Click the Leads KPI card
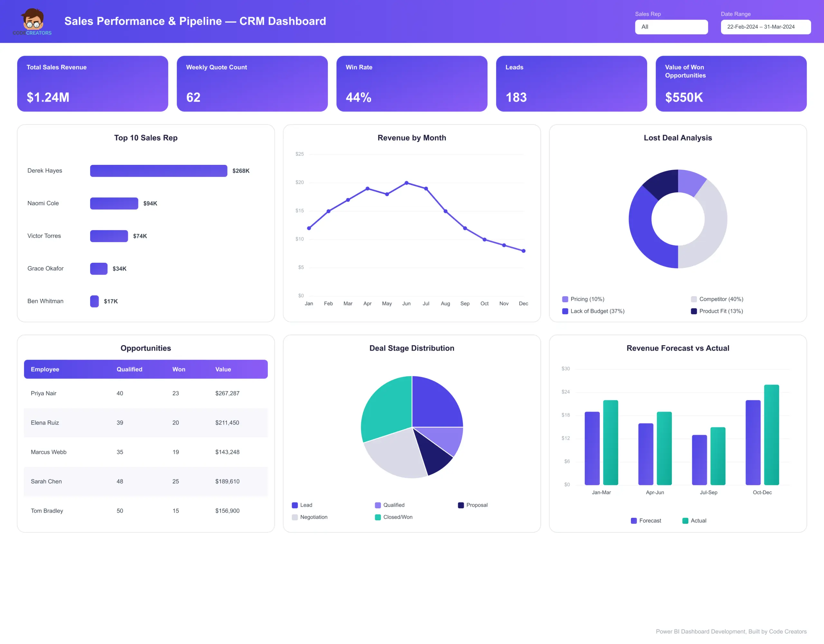Image resolution: width=824 pixels, height=644 pixels. coord(571,83)
